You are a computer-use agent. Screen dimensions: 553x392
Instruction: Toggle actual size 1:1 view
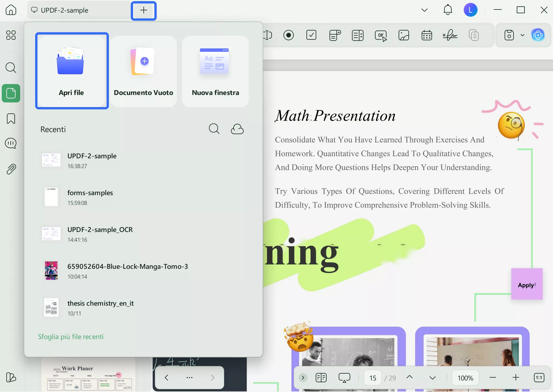pos(539,378)
